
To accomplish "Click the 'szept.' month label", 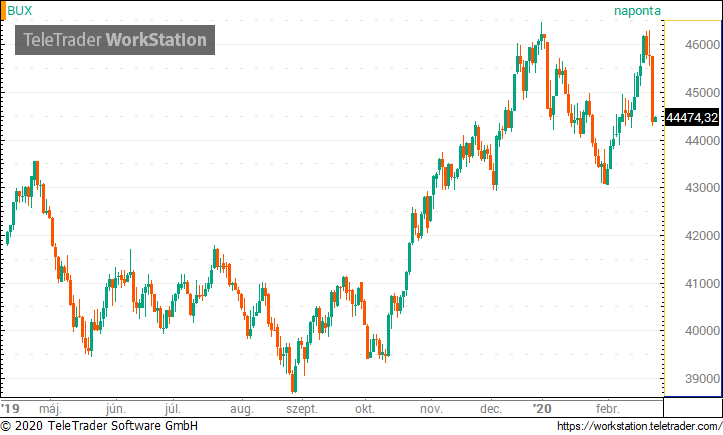I will 302,410.
